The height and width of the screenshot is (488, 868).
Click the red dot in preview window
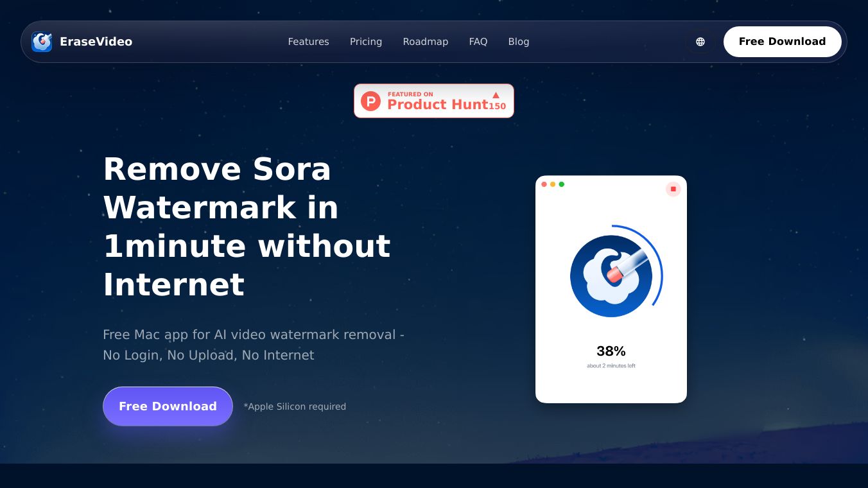544,184
